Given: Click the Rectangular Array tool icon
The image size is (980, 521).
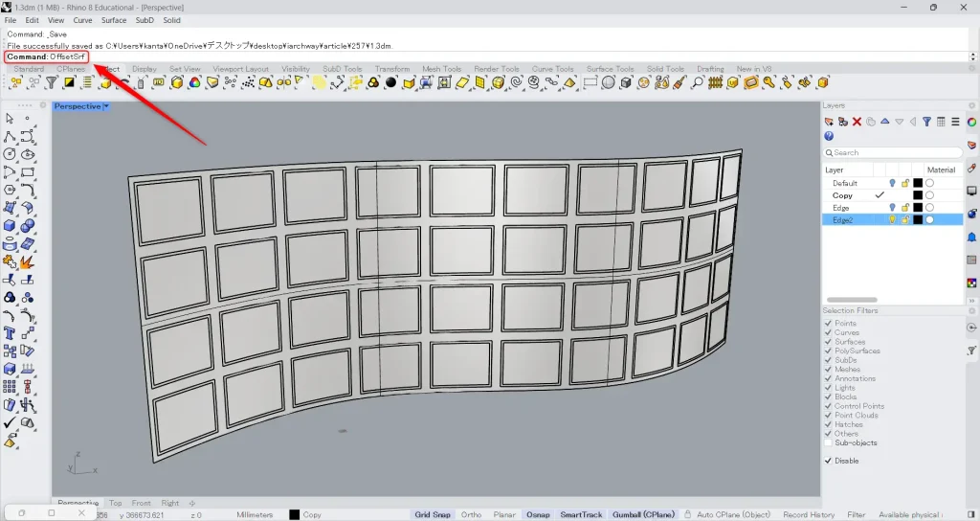Looking at the screenshot, I should [x=10, y=387].
